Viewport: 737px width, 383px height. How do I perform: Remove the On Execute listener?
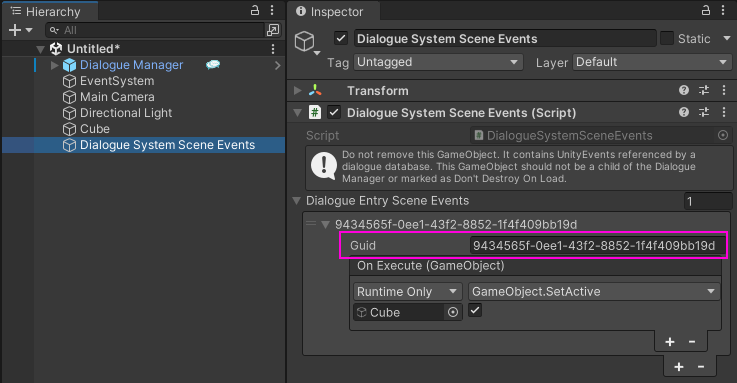(x=692, y=342)
